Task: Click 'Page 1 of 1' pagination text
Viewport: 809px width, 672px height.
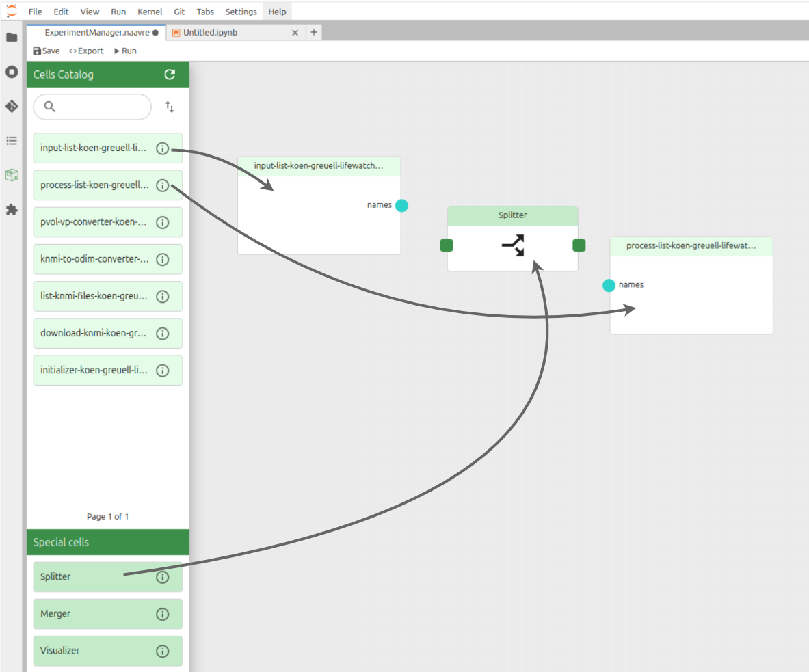Action: click(107, 517)
